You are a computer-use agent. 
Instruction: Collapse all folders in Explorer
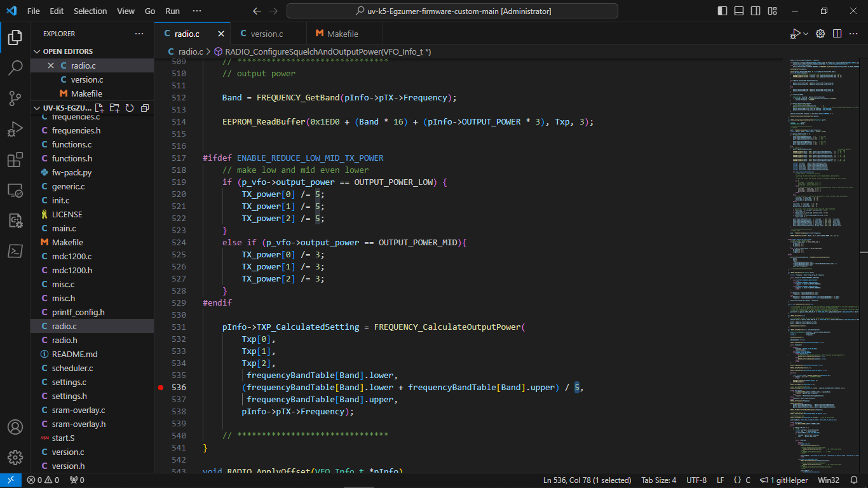[144, 108]
